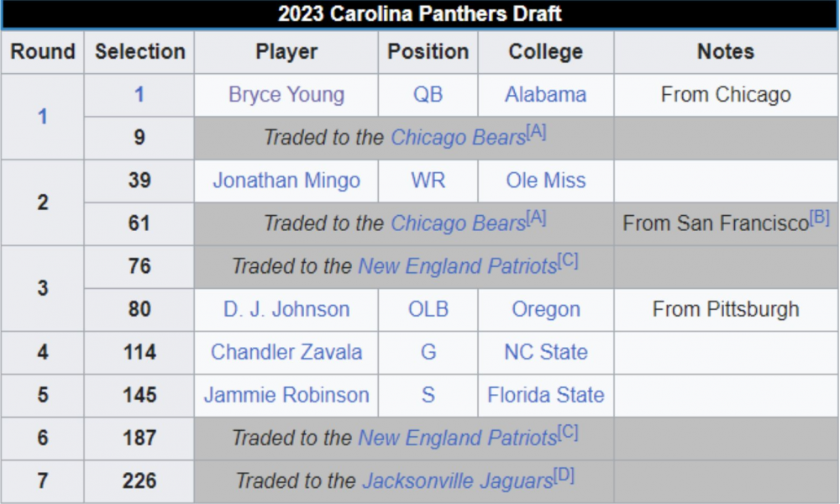Image resolution: width=840 pixels, height=504 pixels.
Task: Open the Jammie Robinson player link
Action: (286, 395)
